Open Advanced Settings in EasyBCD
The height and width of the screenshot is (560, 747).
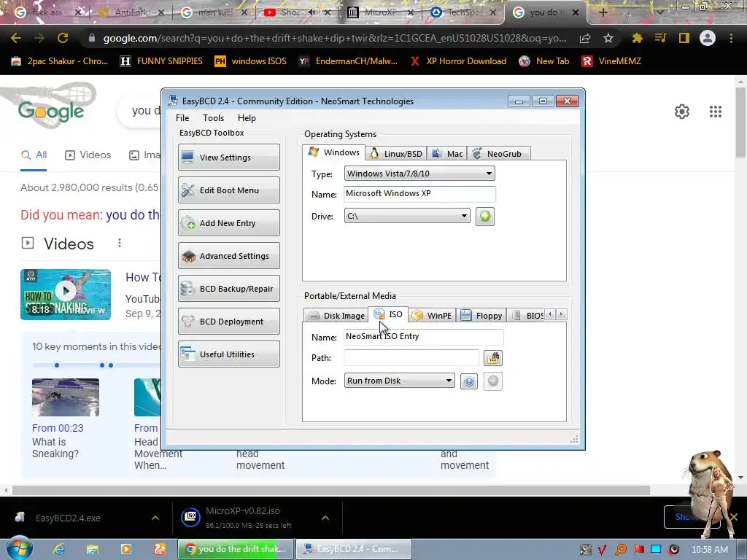click(228, 256)
